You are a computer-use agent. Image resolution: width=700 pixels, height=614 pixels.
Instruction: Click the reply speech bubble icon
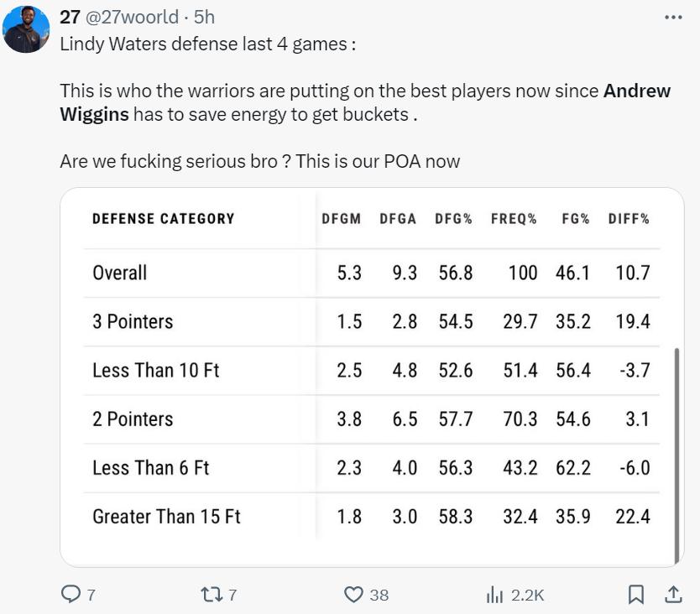(x=71, y=594)
